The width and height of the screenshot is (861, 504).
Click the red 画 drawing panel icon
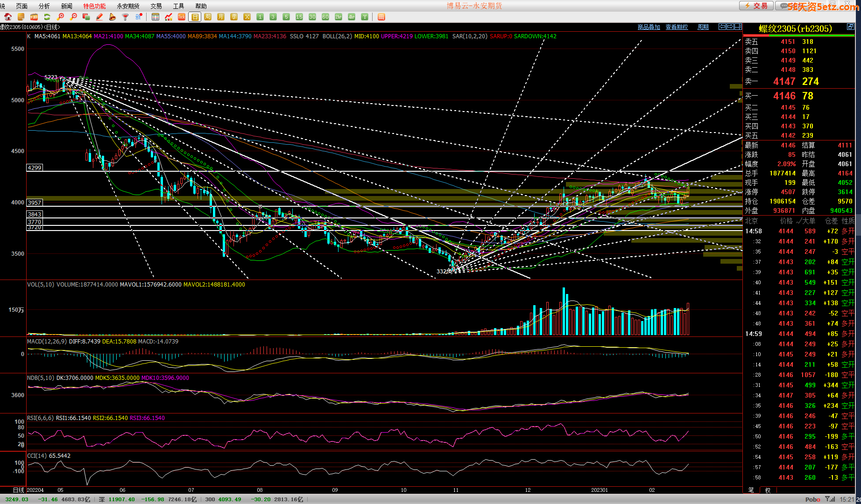(381, 17)
